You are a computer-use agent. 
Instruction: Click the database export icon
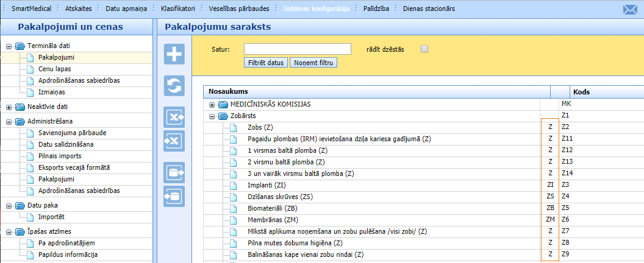(174, 173)
